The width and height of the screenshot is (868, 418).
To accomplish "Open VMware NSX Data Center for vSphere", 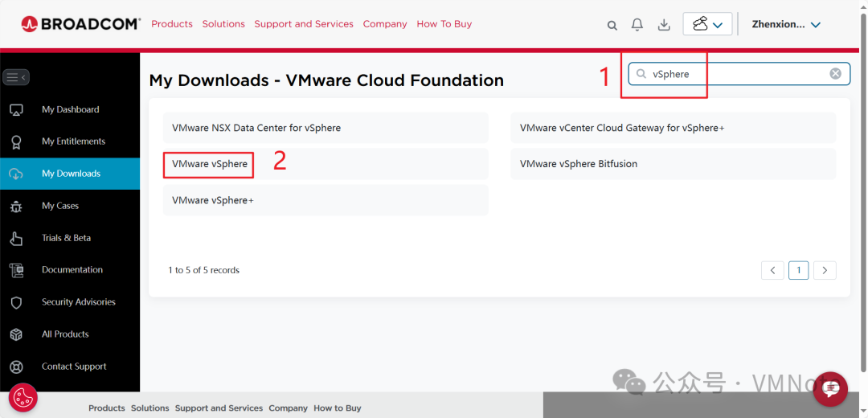I will [325, 128].
